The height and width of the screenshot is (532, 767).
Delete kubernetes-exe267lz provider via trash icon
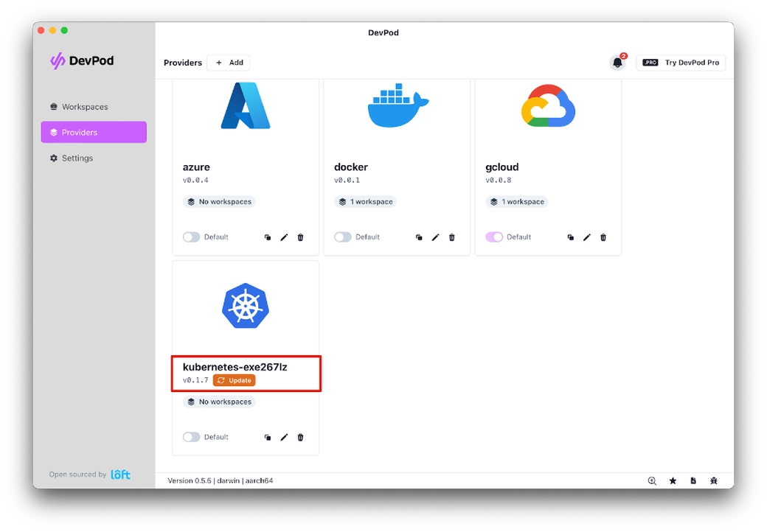pyautogui.click(x=300, y=437)
